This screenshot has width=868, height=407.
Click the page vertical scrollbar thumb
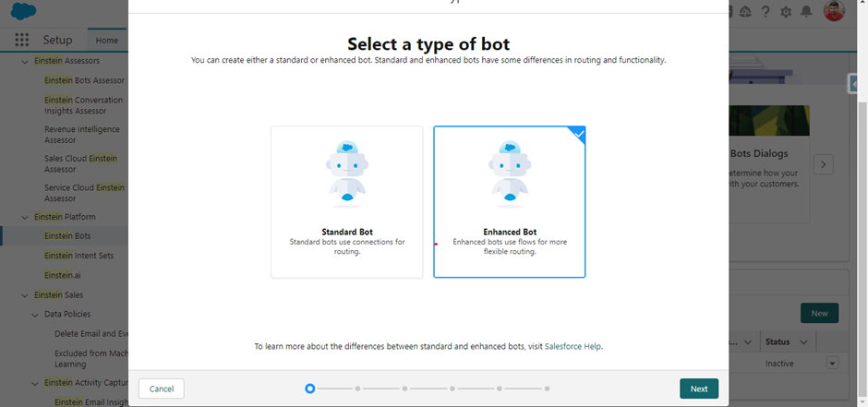pyautogui.click(x=862, y=249)
